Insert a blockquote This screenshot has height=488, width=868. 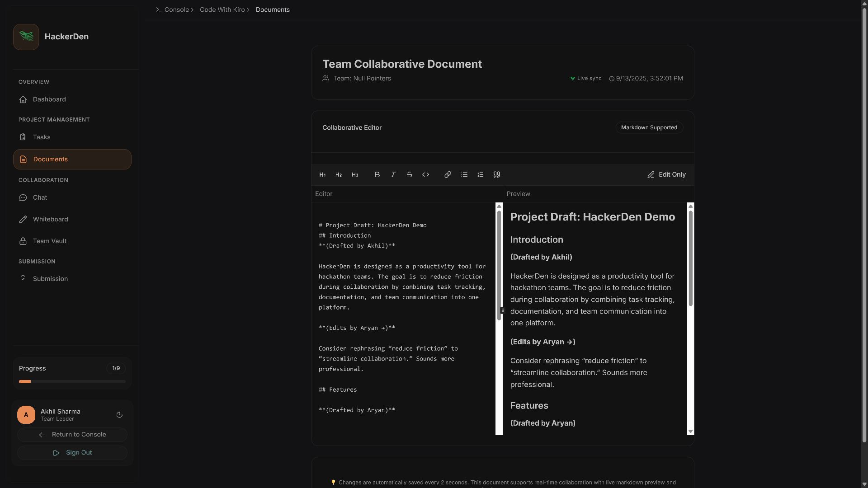point(497,175)
